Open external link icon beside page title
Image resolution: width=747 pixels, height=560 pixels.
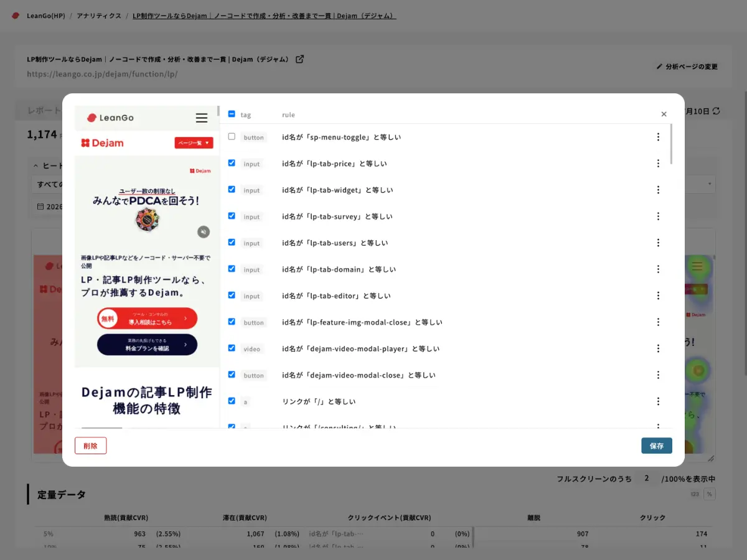click(299, 59)
